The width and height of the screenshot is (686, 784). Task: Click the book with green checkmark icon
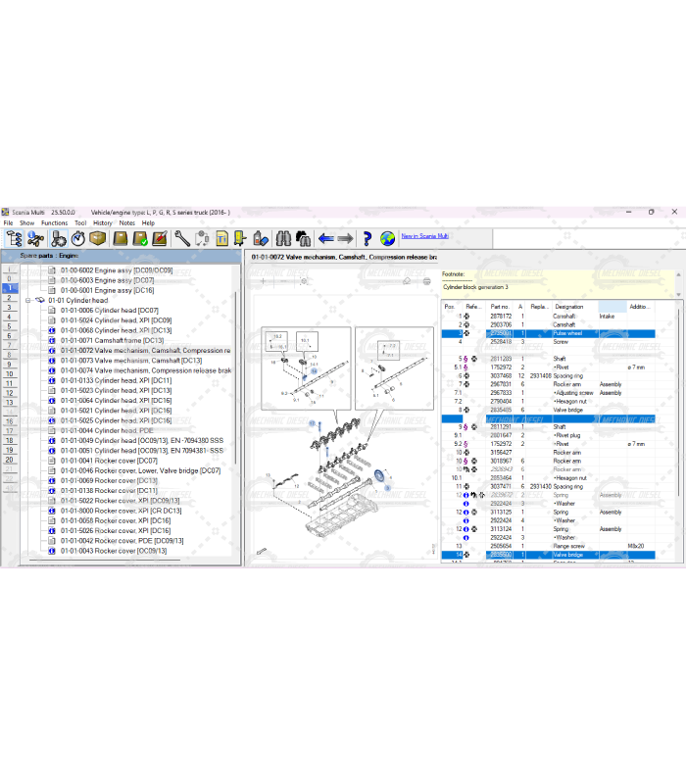(x=140, y=238)
